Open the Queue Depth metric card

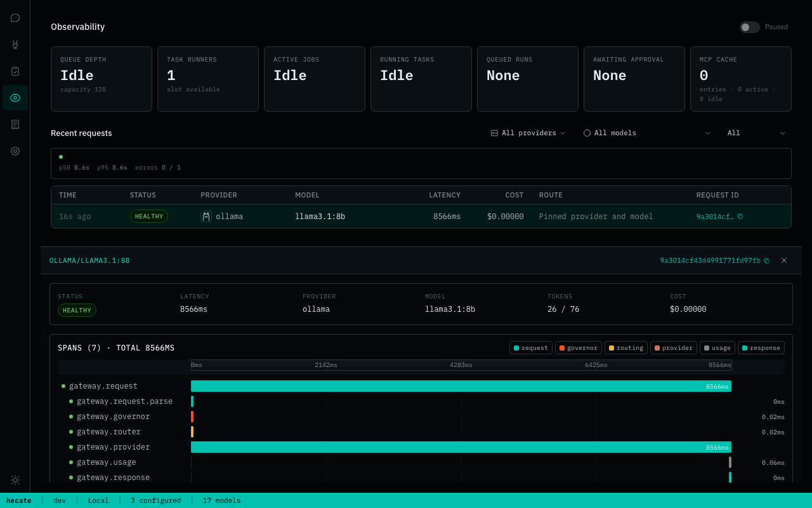point(101,79)
